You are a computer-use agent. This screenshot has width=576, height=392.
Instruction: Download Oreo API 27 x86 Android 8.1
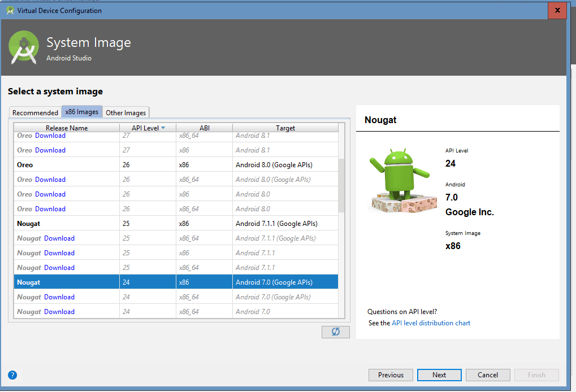(50, 150)
